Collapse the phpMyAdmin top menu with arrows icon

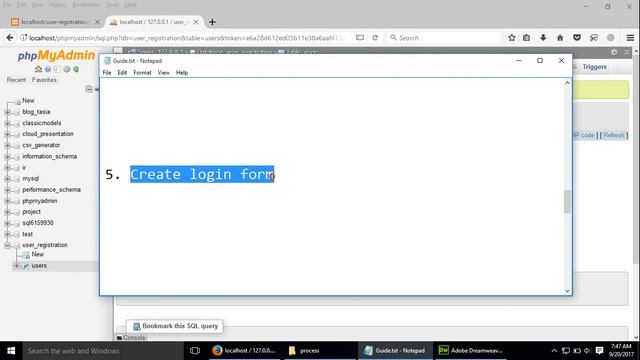click(x=627, y=52)
